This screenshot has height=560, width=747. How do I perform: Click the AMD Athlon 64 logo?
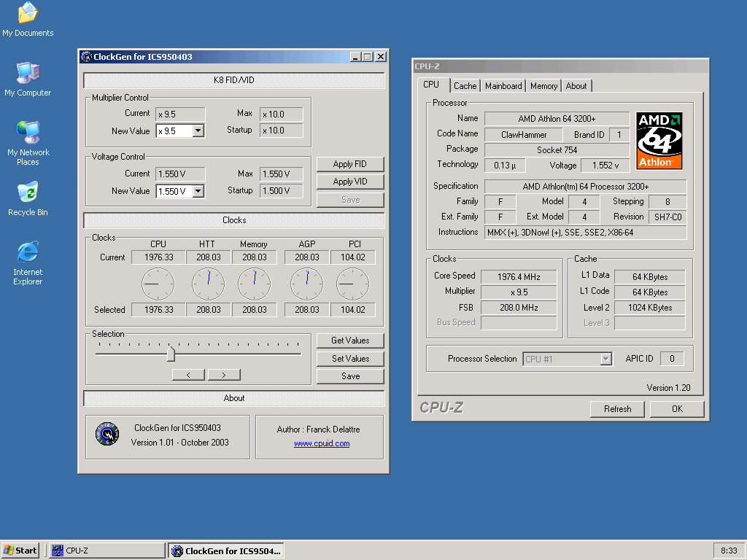(659, 140)
